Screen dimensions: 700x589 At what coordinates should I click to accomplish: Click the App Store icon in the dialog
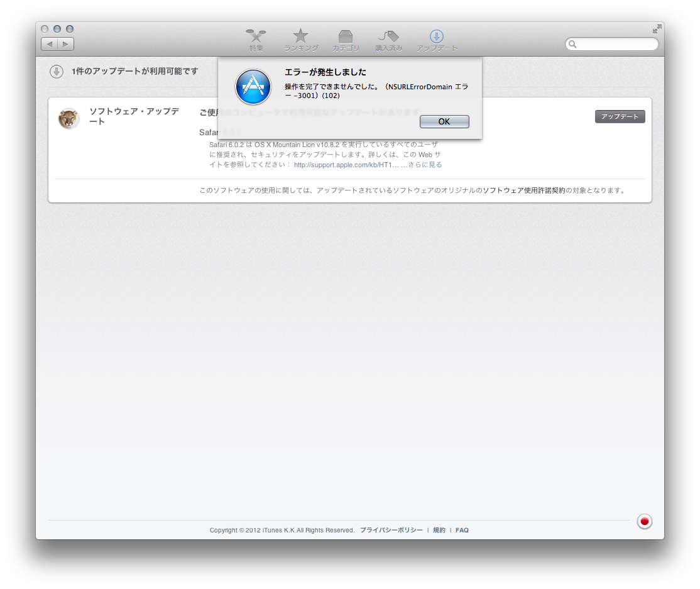(x=253, y=87)
